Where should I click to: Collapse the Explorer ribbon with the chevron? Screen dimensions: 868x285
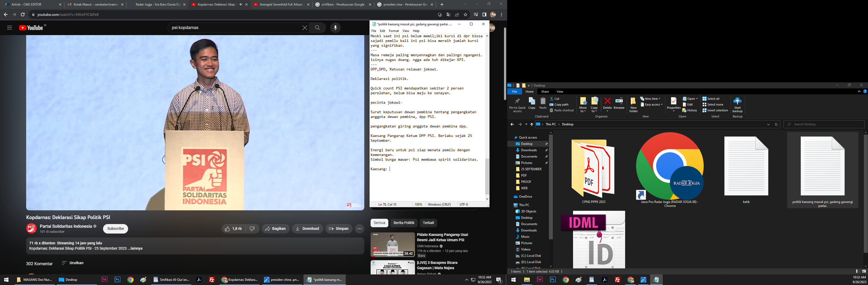coord(859,92)
